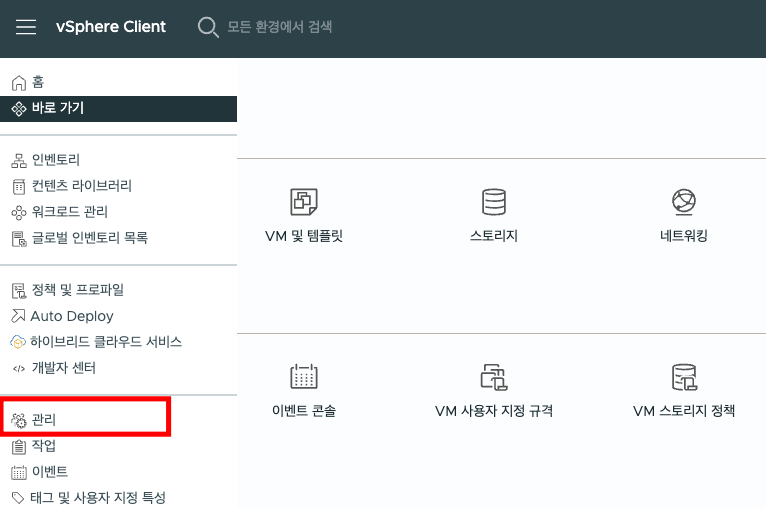Click the 개발자 센터 code icon
The image size is (766, 508).
tap(19, 369)
